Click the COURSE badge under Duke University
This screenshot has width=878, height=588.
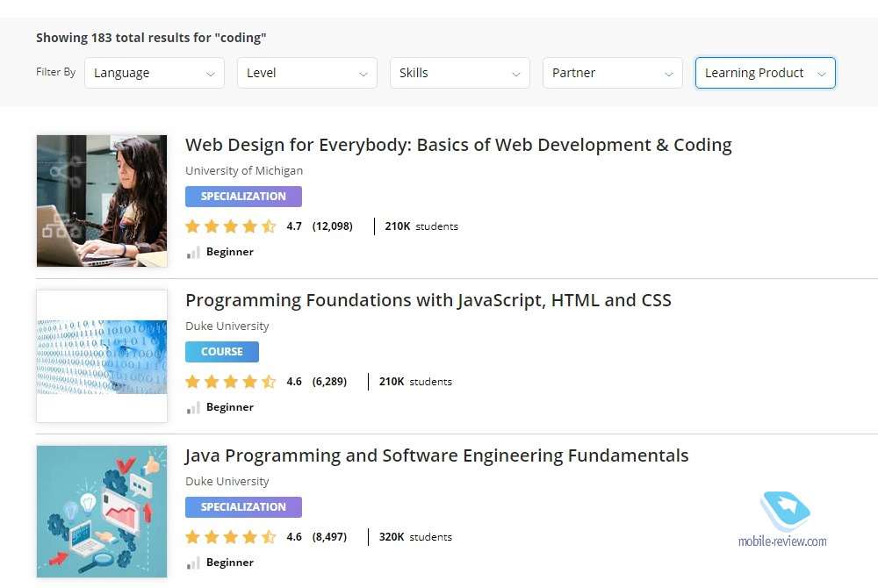point(222,352)
